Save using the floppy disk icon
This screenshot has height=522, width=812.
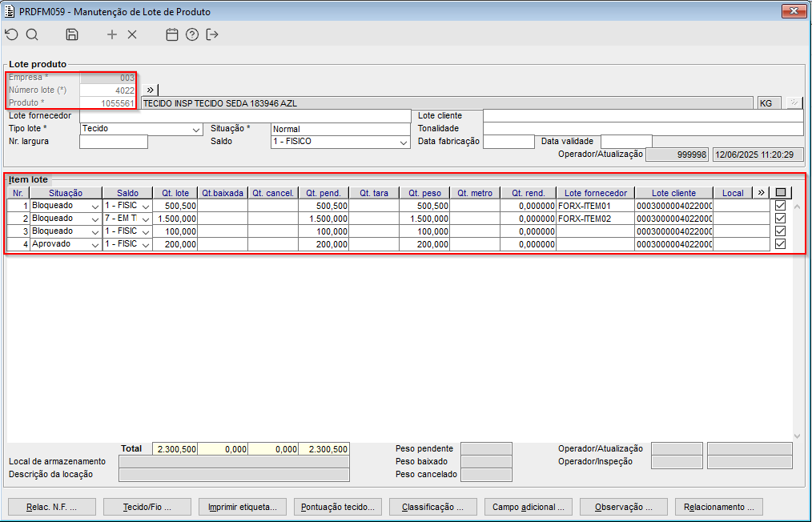click(x=72, y=34)
